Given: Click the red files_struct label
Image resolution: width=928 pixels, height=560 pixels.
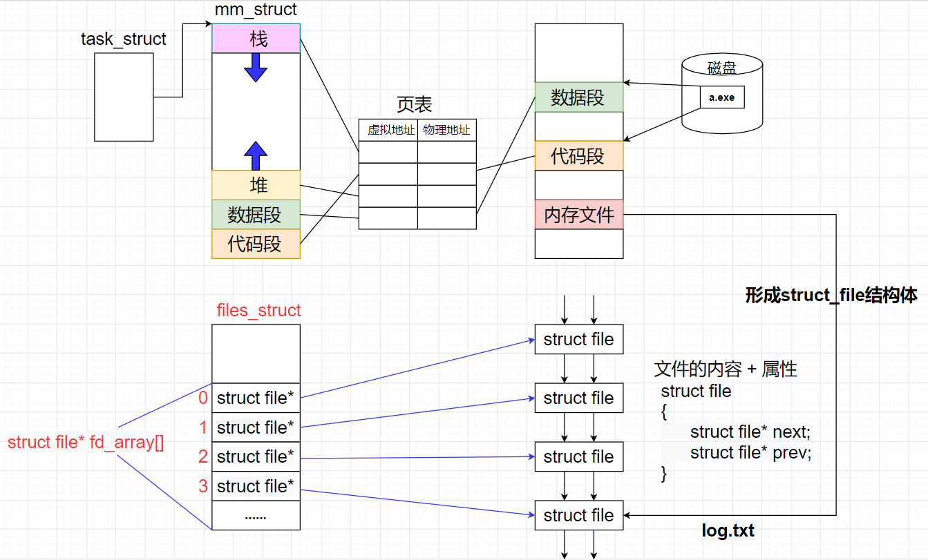Looking at the screenshot, I should tap(258, 311).
